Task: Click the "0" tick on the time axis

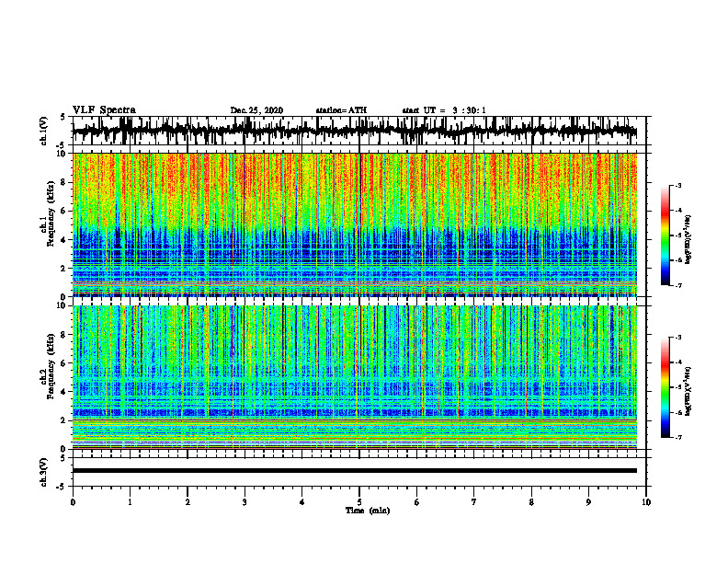Action: (73, 502)
